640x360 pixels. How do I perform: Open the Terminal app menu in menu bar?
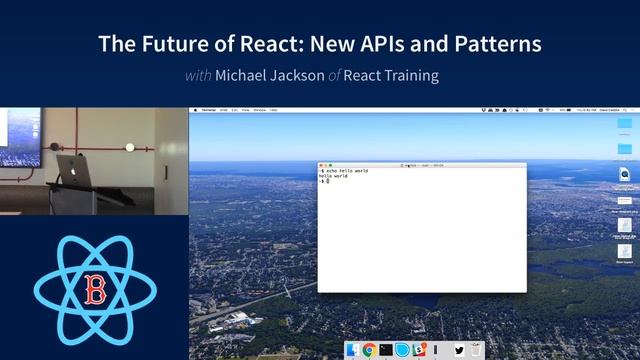(x=209, y=110)
